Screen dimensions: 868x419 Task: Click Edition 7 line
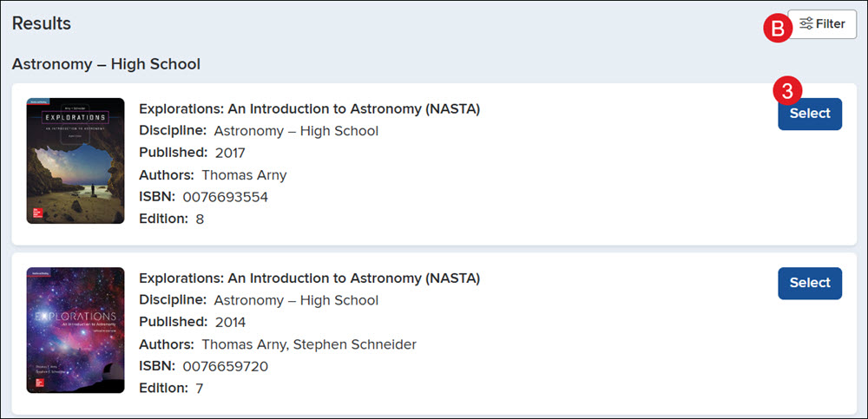171,388
